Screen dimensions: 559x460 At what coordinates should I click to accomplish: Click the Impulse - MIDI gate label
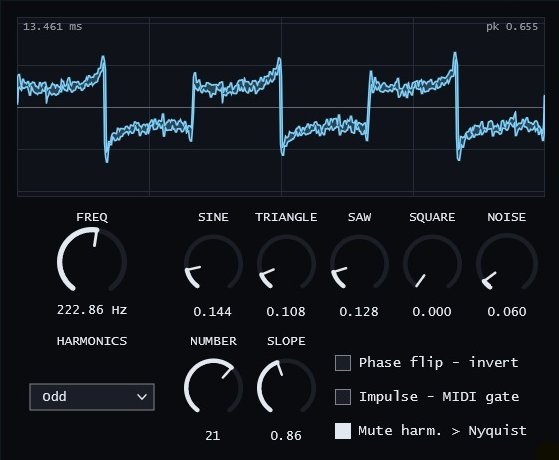coord(439,397)
